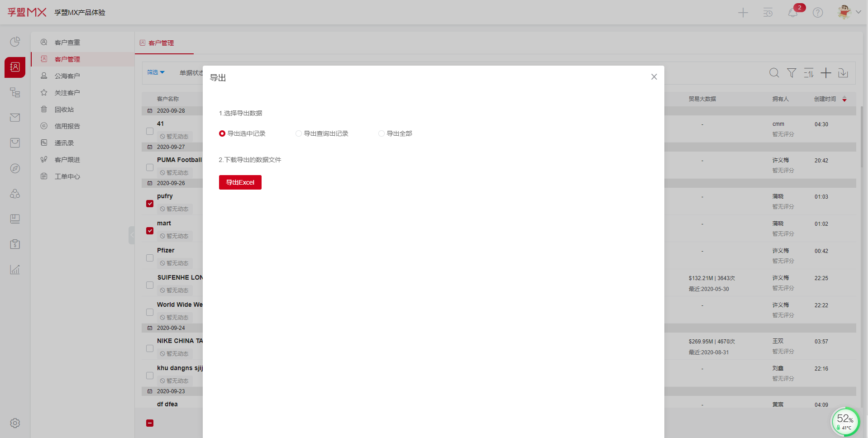Click the notification bell icon
Viewport: 868px width, 438px height.
click(792, 13)
